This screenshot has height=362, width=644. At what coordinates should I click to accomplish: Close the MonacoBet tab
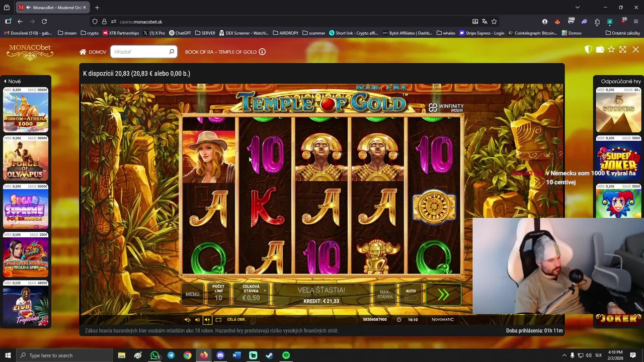[x=85, y=8]
